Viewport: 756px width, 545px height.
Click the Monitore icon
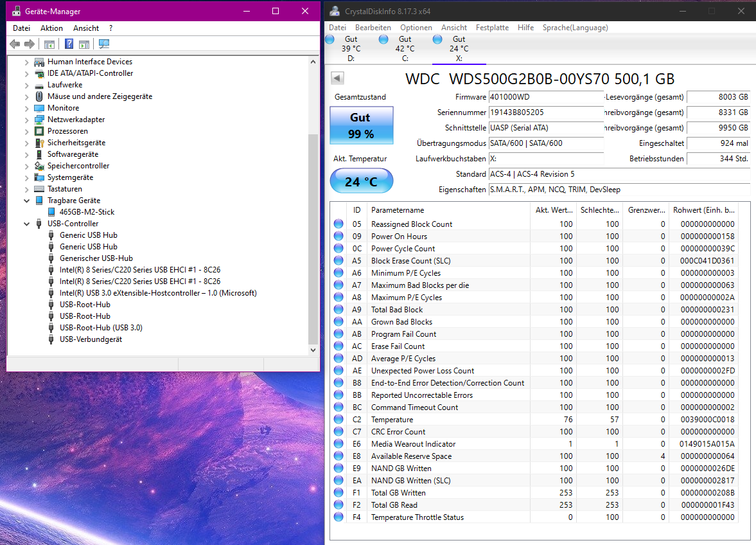pos(39,108)
